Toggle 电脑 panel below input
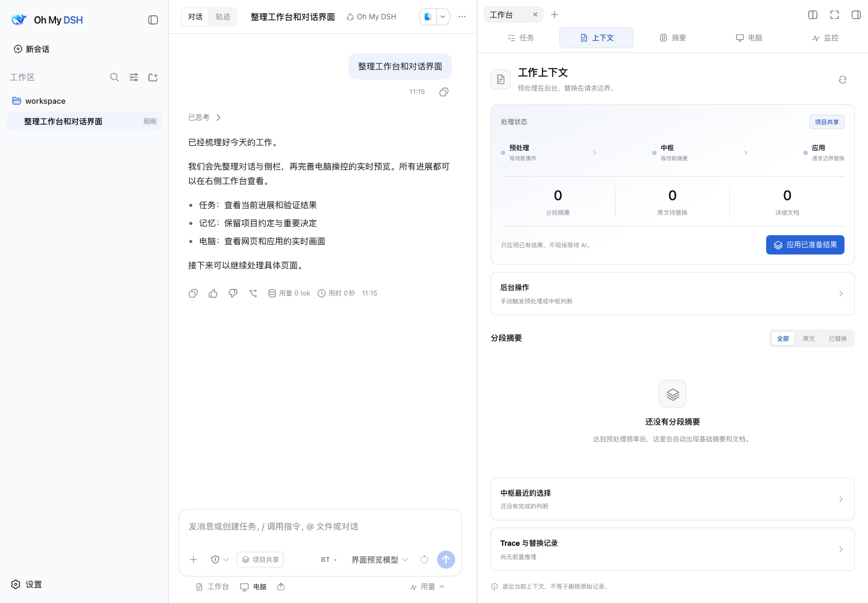 [253, 587]
